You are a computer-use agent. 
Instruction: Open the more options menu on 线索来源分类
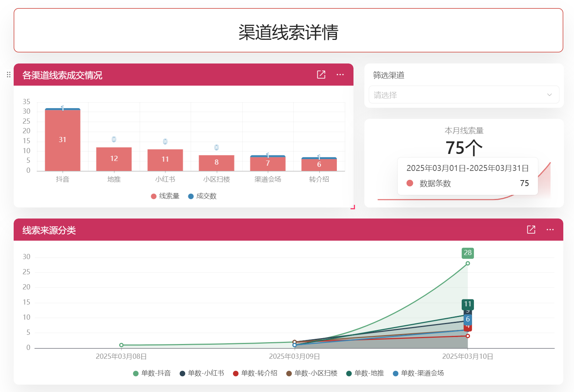click(x=550, y=229)
